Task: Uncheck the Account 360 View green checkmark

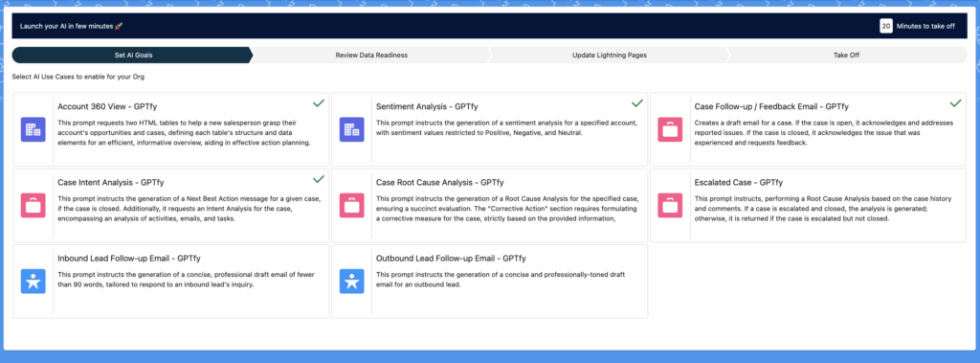Action: pos(319,103)
